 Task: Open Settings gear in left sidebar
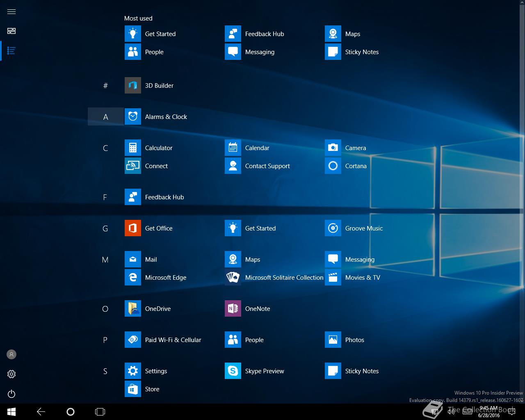11,374
